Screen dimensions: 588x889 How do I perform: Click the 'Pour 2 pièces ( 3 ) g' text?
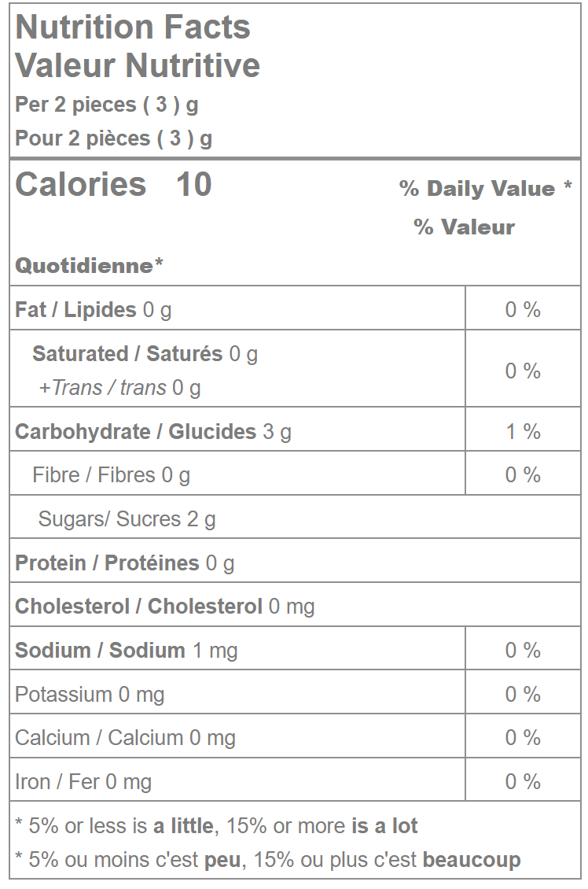113,138
